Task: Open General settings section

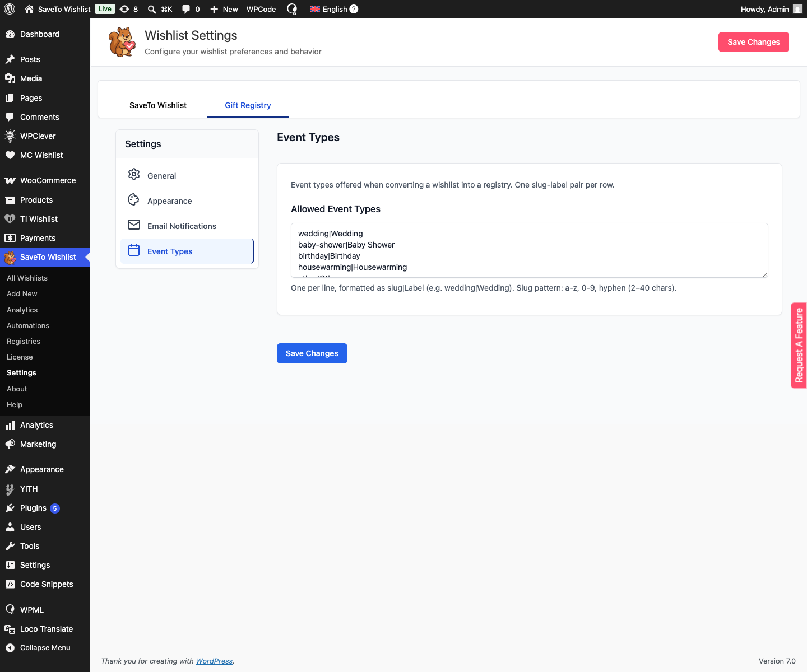Action: pyautogui.click(x=187, y=175)
